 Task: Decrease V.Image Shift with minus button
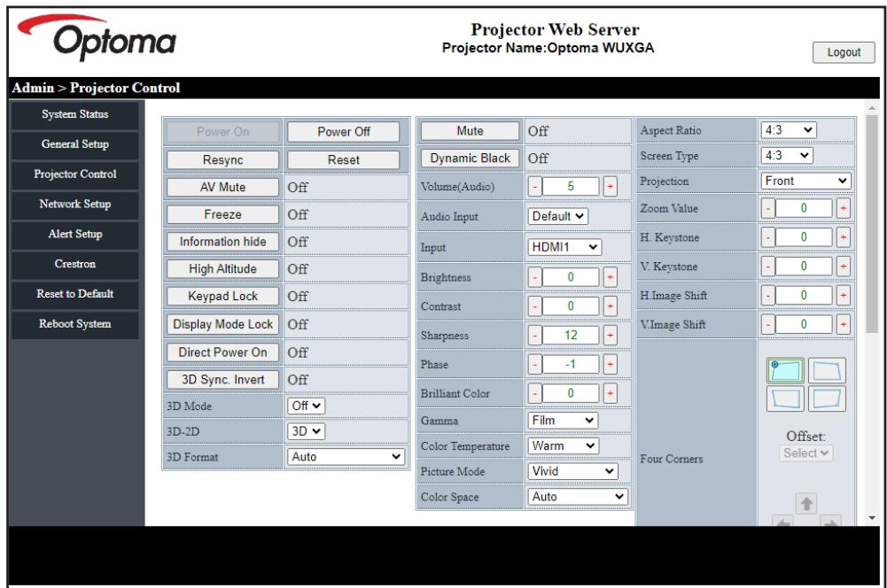coord(767,324)
